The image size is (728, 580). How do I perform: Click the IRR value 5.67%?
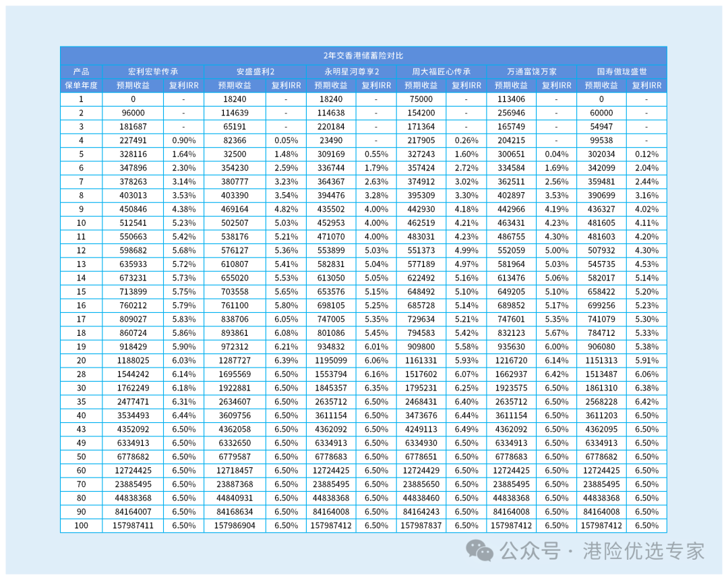pyautogui.click(x=556, y=333)
